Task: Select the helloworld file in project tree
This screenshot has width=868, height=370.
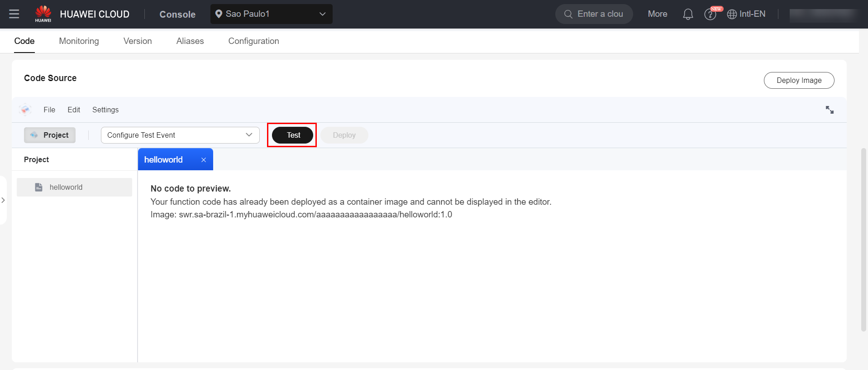Action: coord(66,187)
